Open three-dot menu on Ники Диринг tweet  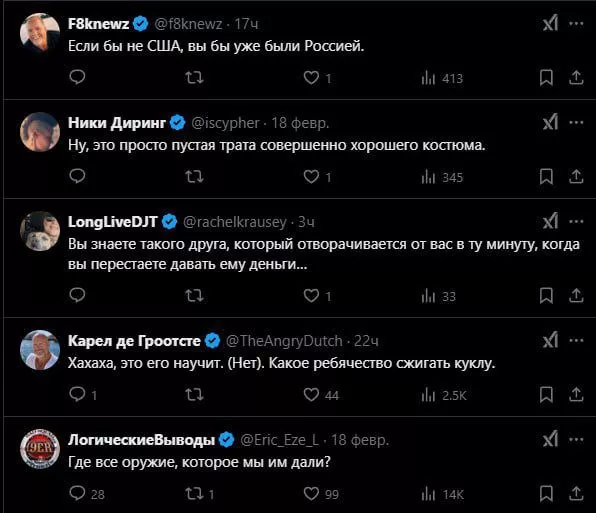pyautogui.click(x=576, y=122)
